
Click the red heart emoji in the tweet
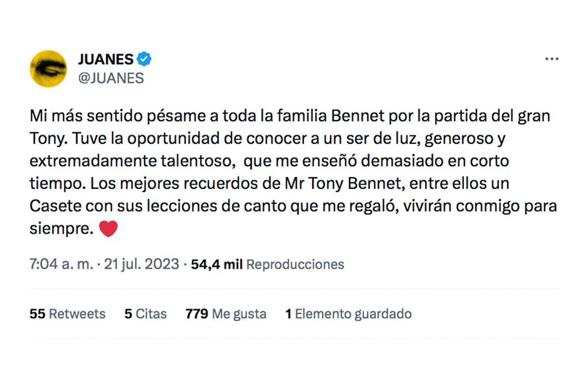108,229
